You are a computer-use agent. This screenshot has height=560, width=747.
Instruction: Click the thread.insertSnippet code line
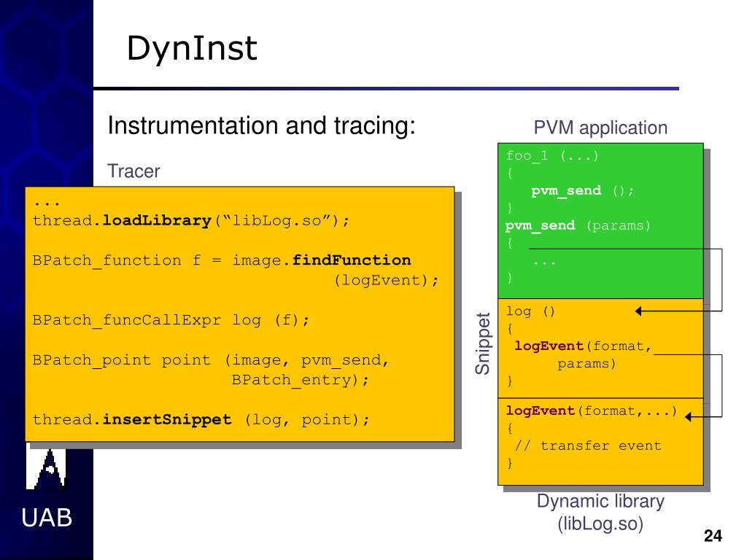pyautogui.click(x=201, y=419)
